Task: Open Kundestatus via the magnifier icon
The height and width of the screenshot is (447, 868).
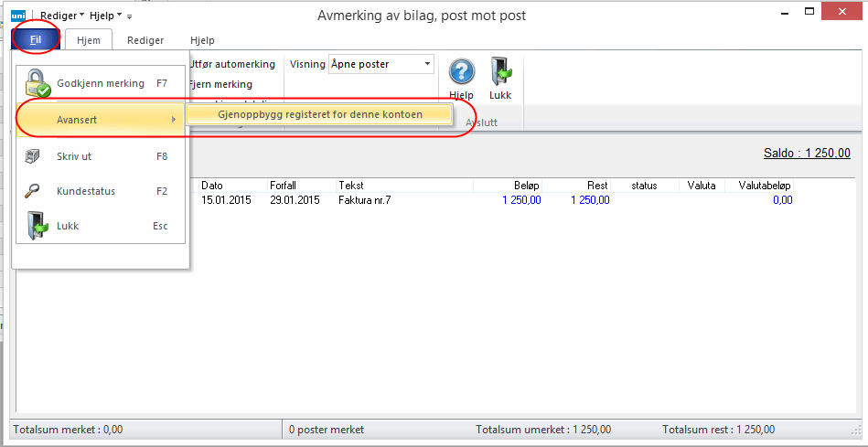Action: (x=33, y=191)
